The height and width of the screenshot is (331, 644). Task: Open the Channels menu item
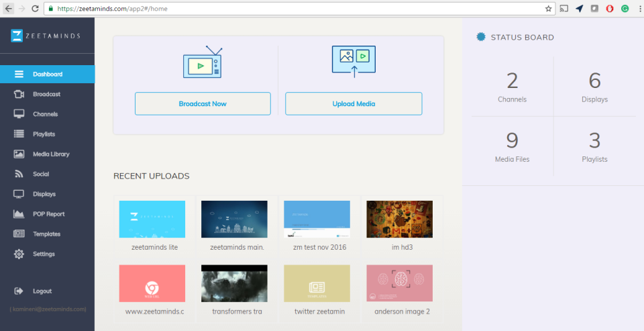click(x=47, y=114)
